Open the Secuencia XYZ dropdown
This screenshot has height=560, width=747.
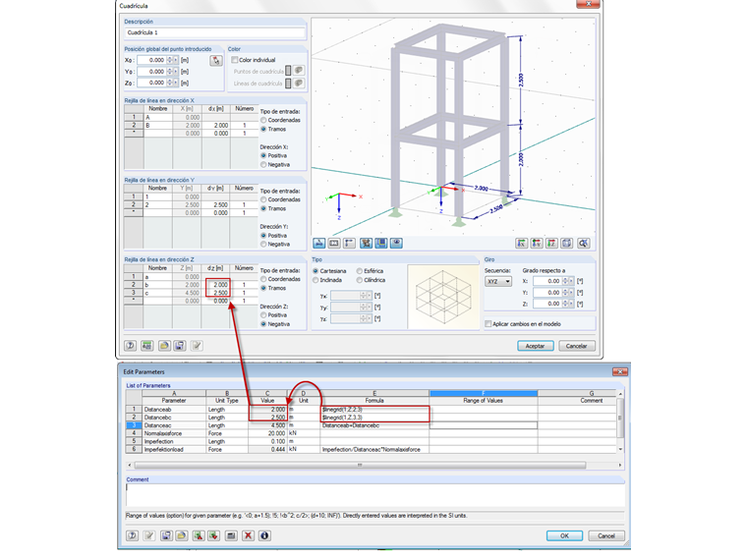[x=498, y=281]
